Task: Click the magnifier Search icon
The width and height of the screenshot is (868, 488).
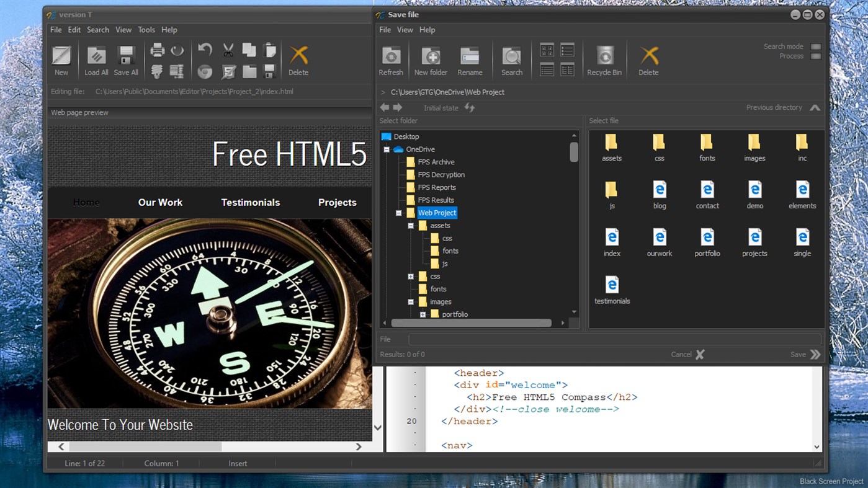Action: tap(512, 56)
